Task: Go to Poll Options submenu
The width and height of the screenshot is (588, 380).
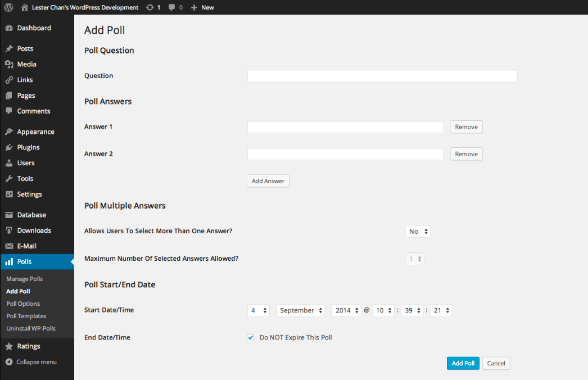Action: (x=22, y=303)
